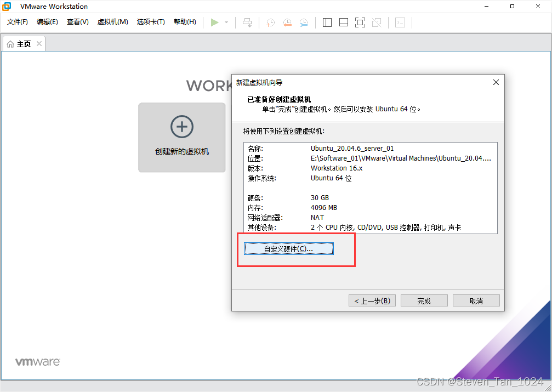The width and height of the screenshot is (552, 392).
Task: Click the 网络适配器: label in the summary
Action: [265, 217]
